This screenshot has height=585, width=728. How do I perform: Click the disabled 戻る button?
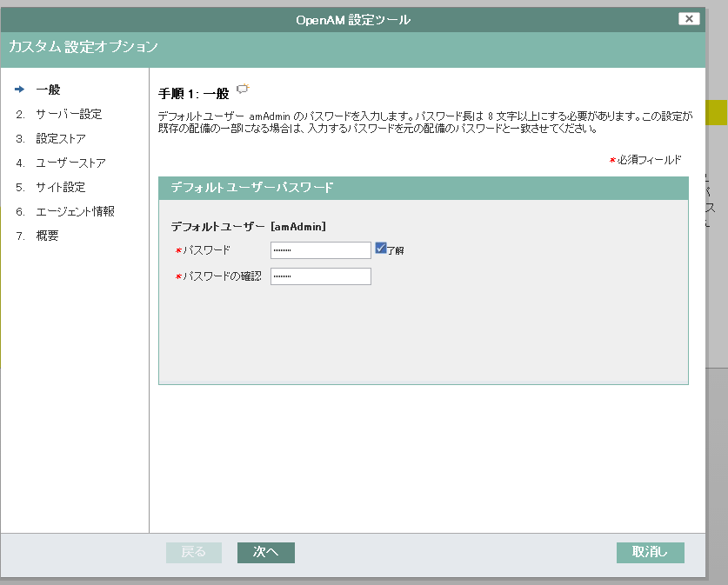193,552
